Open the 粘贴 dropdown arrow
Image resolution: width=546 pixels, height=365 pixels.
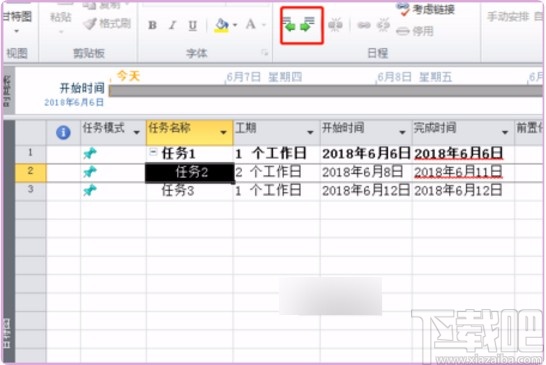pyautogui.click(x=61, y=32)
